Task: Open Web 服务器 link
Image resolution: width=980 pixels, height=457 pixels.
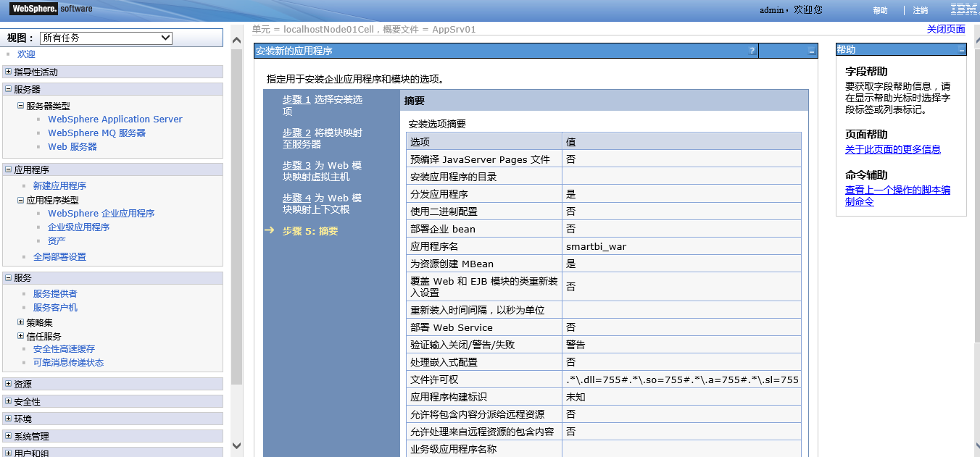Action: coord(72,147)
